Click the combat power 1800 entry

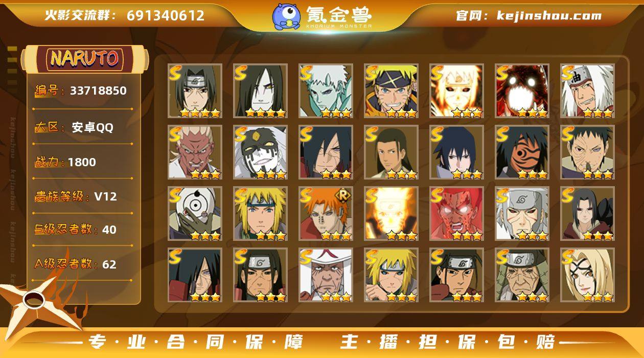(65, 162)
